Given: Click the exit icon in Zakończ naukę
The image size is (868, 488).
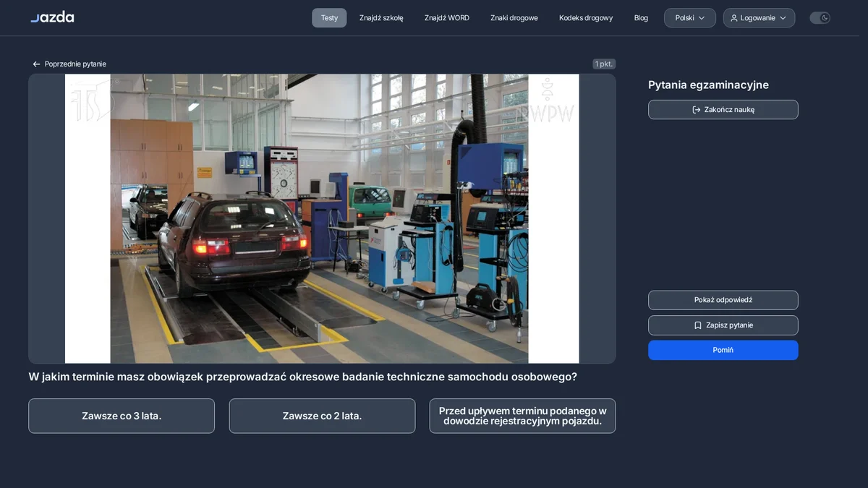Looking at the screenshot, I should coord(696,110).
